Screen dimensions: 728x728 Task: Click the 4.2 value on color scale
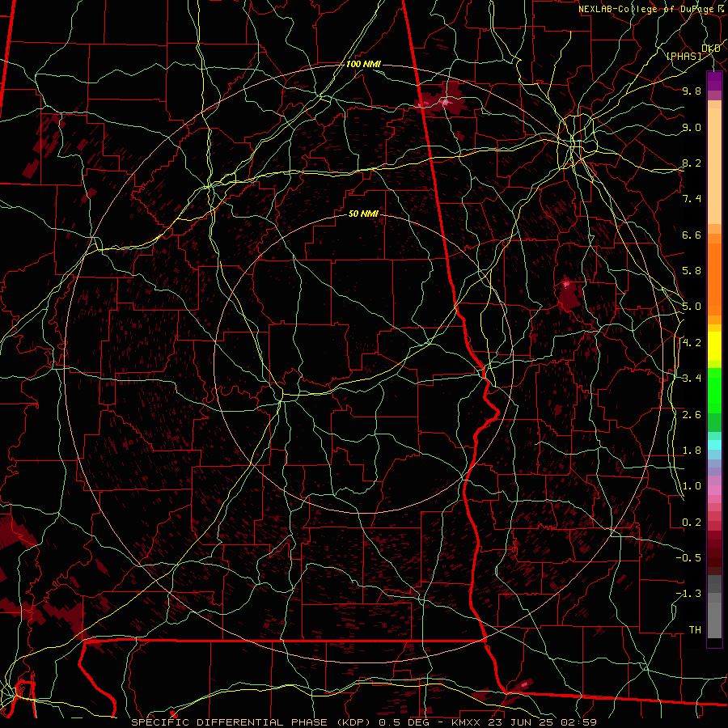tap(692, 343)
